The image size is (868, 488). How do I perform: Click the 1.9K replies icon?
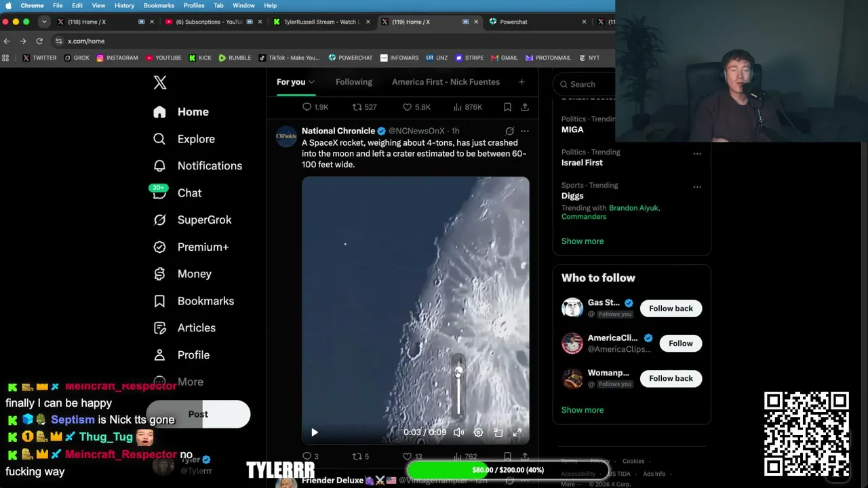pos(307,107)
